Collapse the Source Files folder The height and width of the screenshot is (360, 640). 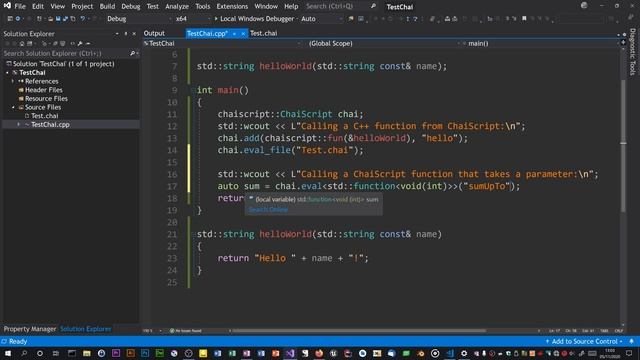point(13,107)
